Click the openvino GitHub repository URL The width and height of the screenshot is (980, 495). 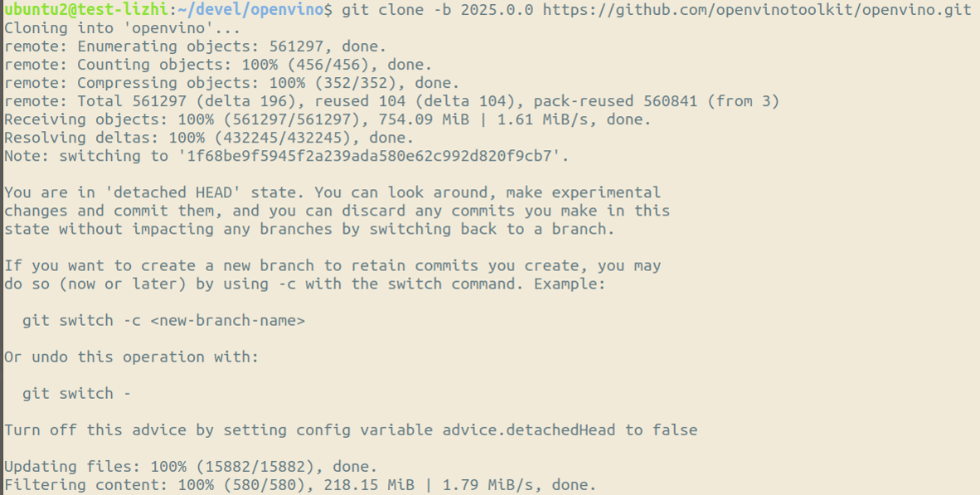756,10
